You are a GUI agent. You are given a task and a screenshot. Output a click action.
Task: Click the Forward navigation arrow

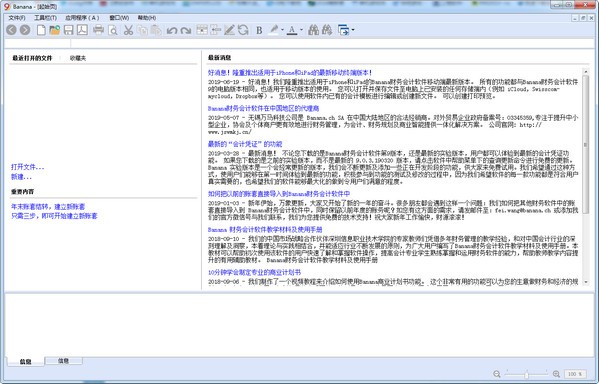[25, 30]
